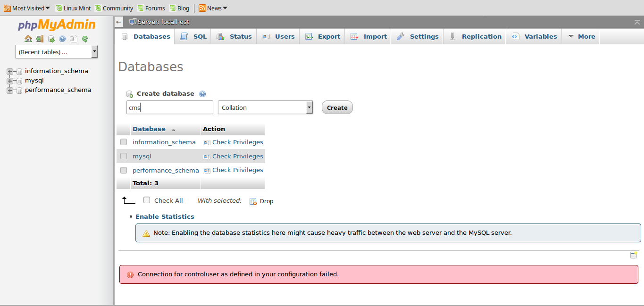Open the Query window icon
Viewport: 644px width, 306px height.
(x=51, y=39)
